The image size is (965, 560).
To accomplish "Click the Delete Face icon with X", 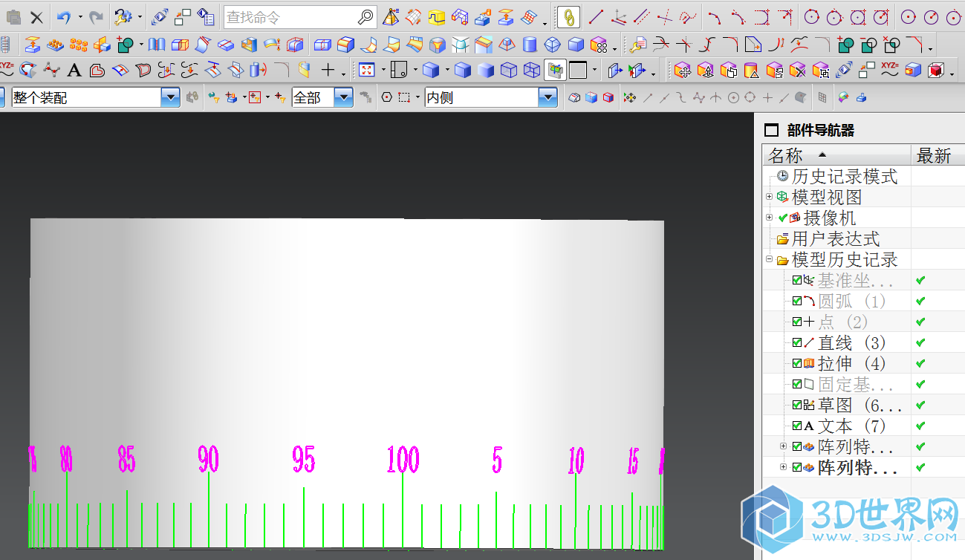I will tap(797, 71).
